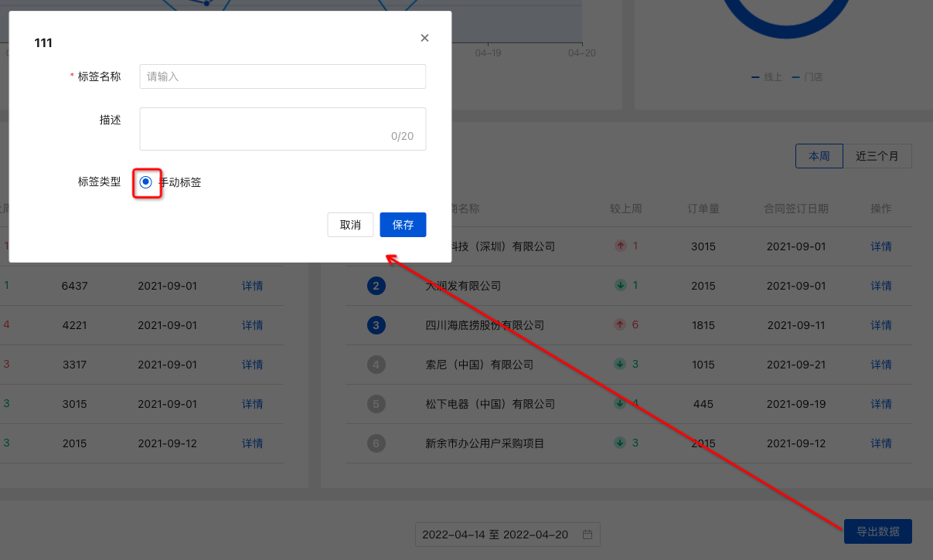Screen dimensions: 933x560
Task: Click the green down-arrow trend icon beside 索尼（中国）有限公司
Action: click(x=621, y=364)
